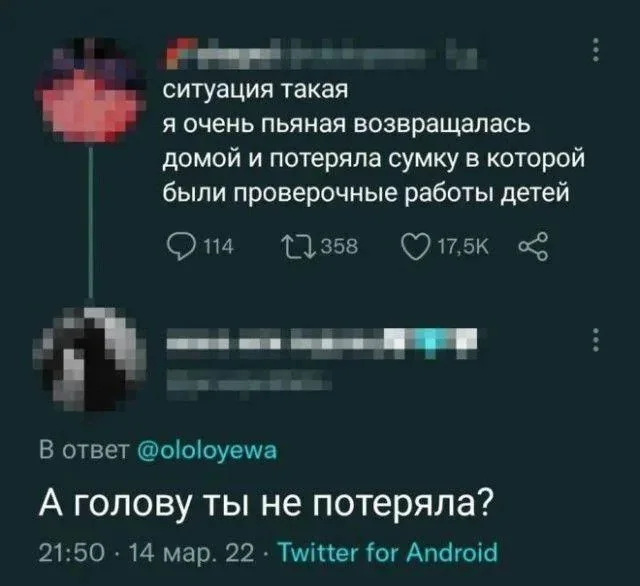Screen dimensions: 640x586
Task: Click the 358 retweets count
Action: (340, 247)
